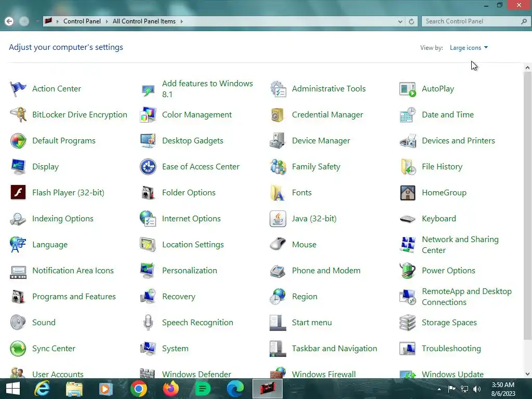Launch Google Chrome from the taskbar
The height and width of the screenshot is (399, 532).
(x=138, y=389)
